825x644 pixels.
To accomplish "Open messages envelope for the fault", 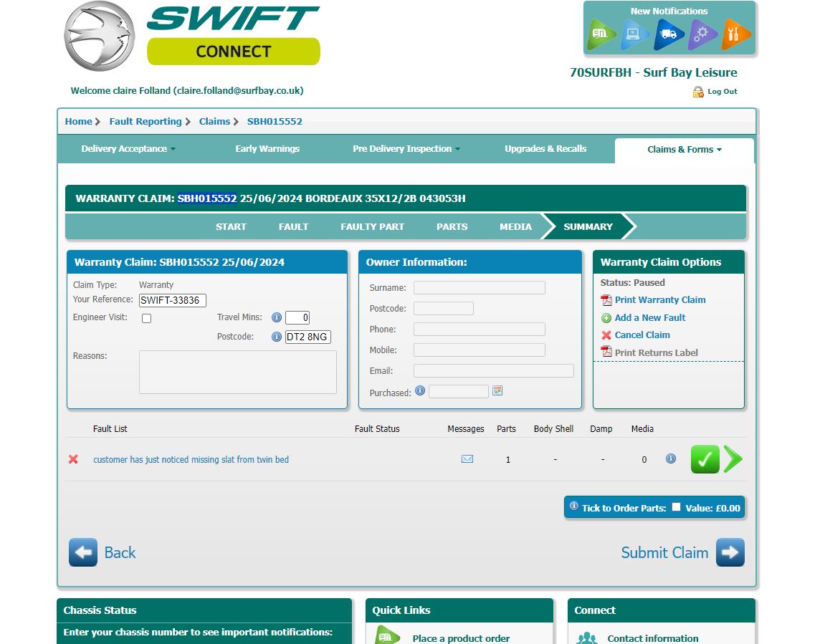I will click(x=467, y=459).
